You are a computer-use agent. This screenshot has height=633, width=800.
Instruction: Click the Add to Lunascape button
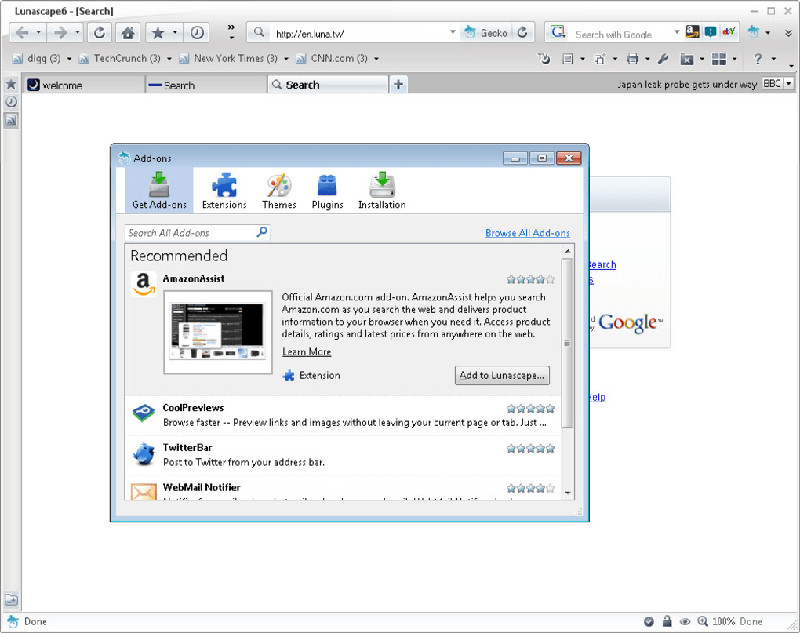point(502,375)
